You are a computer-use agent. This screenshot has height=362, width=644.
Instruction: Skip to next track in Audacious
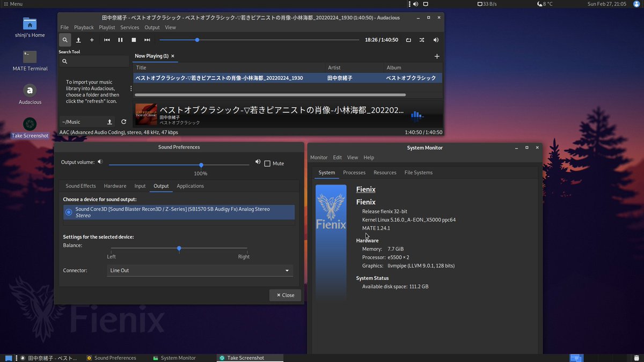pos(147,40)
